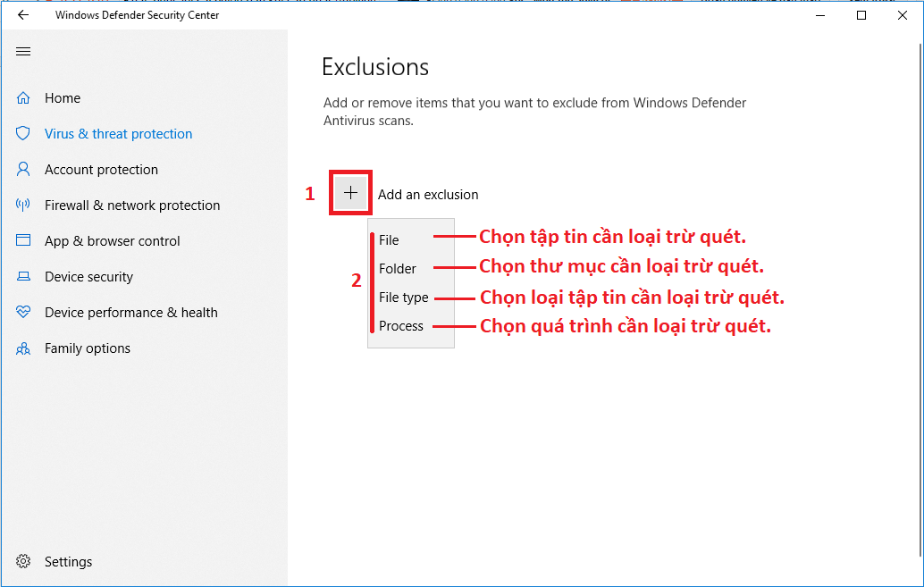The height and width of the screenshot is (587, 924).
Task: Click the shield icon for Virus protection
Action: [x=23, y=133]
